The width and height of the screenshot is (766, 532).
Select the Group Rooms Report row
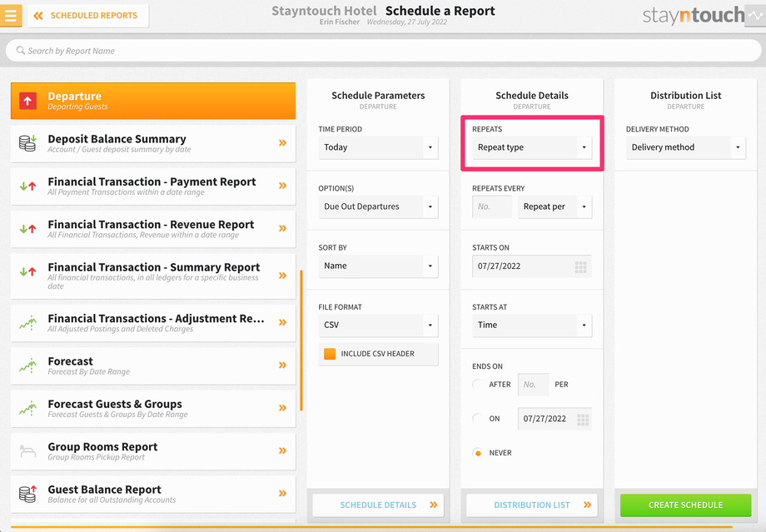click(153, 451)
